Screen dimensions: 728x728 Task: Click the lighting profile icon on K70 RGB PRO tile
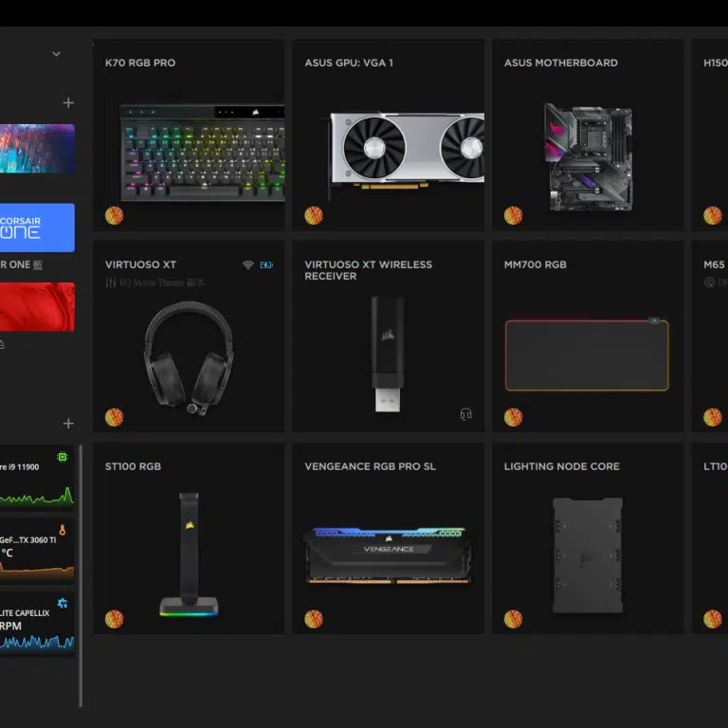(x=114, y=215)
